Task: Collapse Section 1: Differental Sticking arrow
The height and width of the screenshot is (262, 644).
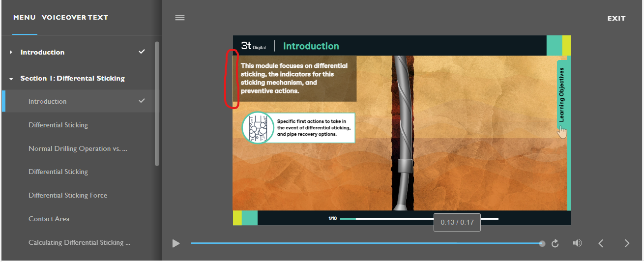Action: point(11,79)
